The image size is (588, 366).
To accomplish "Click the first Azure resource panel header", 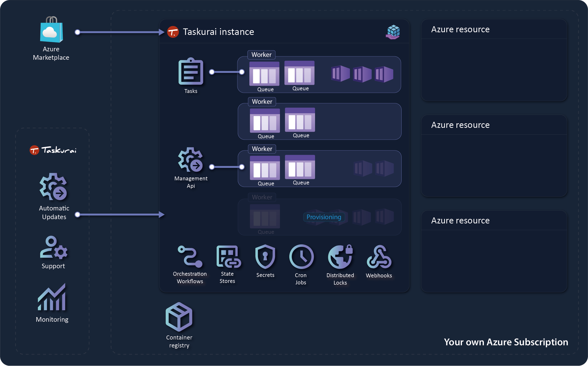I will coord(460,29).
